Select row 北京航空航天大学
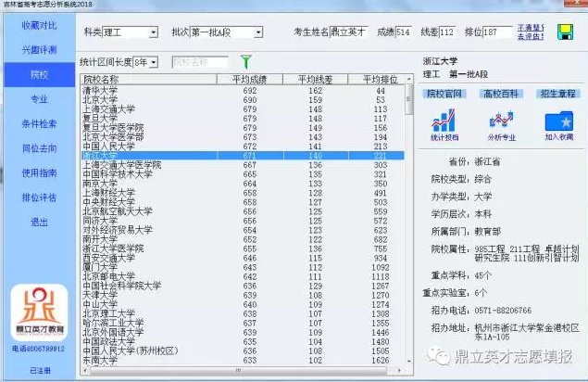Viewport: 588px width, 382px height. (243, 211)
